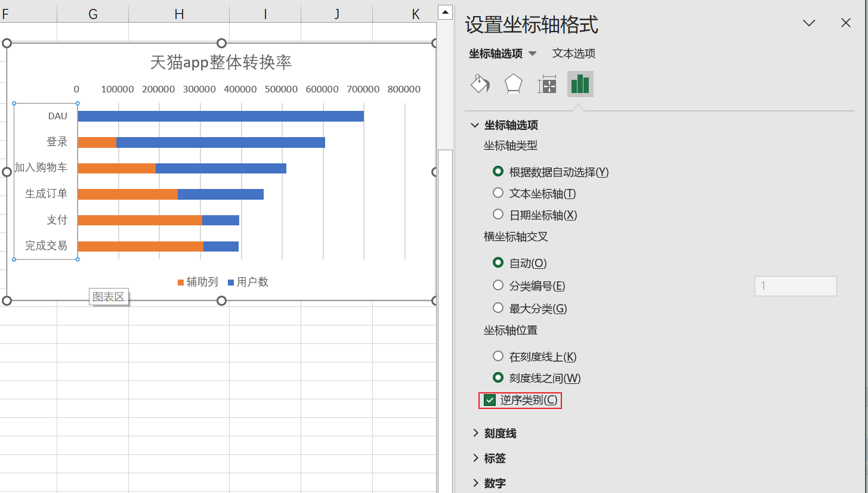This screenshot has width=868, height=493.
Task: Select the 用户数 legend entry
Action: point(248,282)
